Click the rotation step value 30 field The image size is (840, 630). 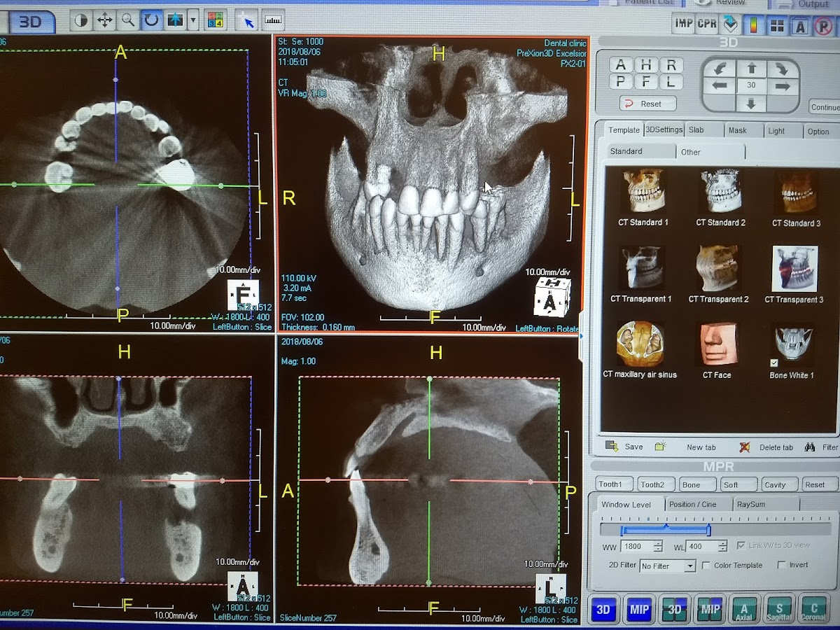[x=752, y=85]
